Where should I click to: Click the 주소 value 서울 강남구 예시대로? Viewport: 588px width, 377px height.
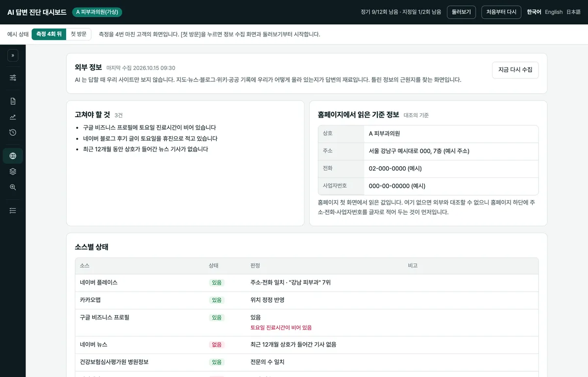coord(419,151)
